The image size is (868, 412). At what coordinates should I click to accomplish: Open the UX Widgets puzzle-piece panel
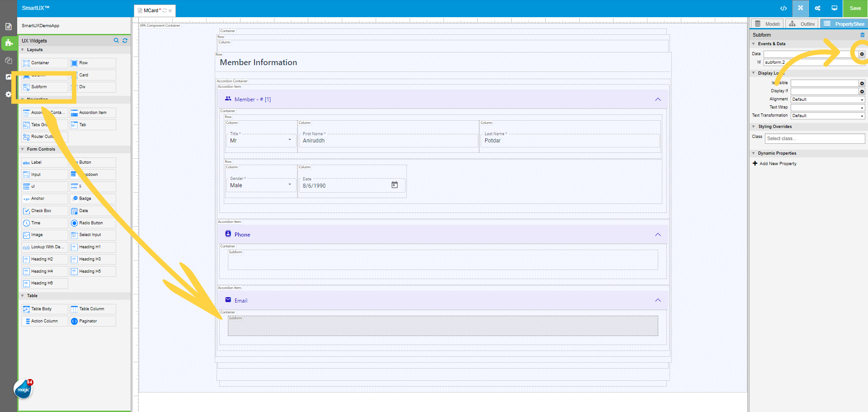tap(9, 43)
